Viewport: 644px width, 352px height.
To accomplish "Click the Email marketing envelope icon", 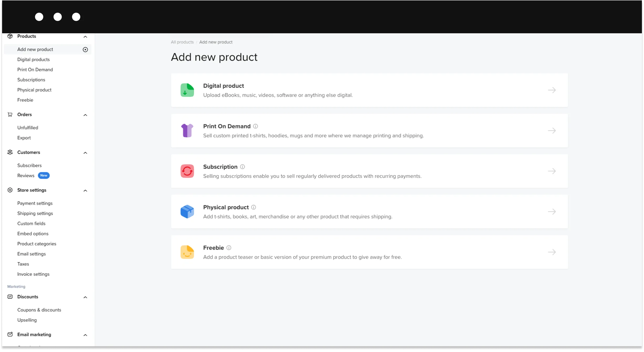I will point(10,334).
